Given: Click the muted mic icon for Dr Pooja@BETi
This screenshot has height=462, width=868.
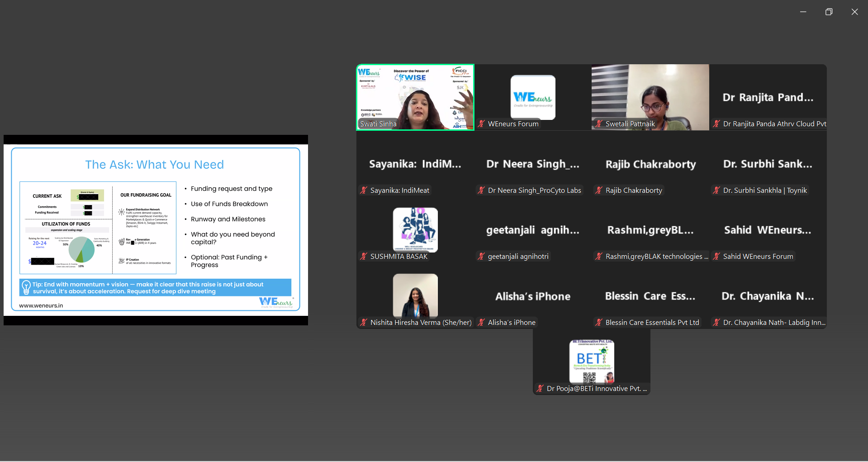Looking at the screenshot, I should point(540,388).
